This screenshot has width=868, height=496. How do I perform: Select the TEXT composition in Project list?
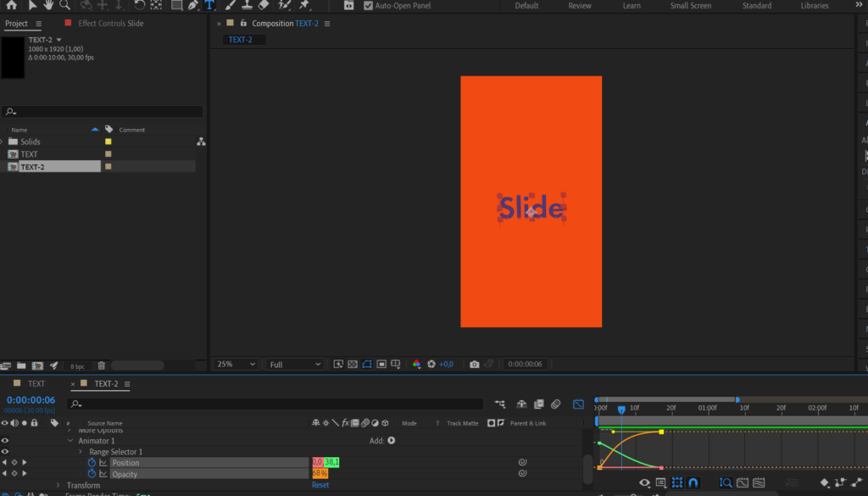click(x=29, y=154)
